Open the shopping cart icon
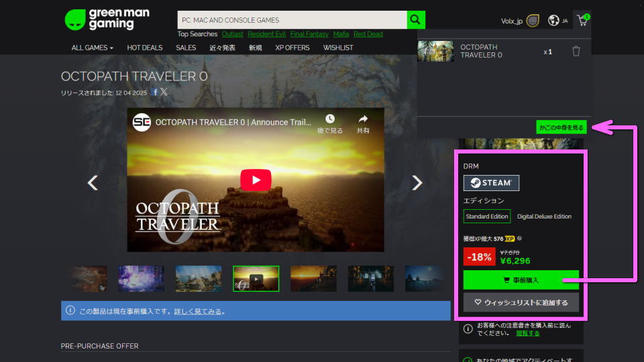 (x=582, y=20)
